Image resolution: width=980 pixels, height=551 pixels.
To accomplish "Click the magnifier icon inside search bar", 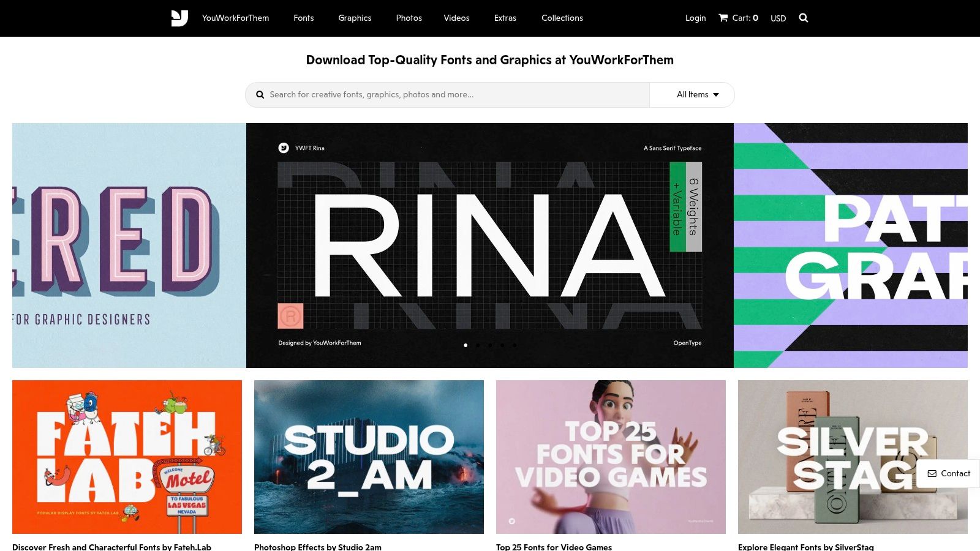I will [260, 95].
